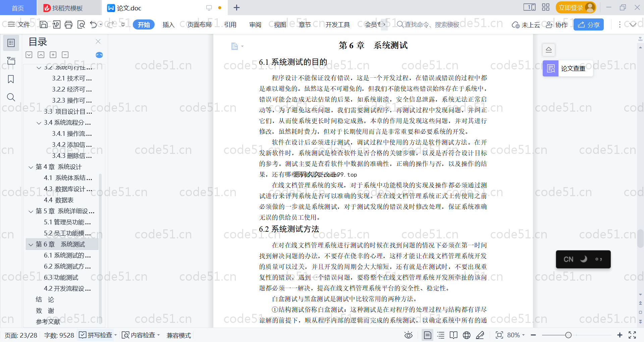Select the 页面布局 ribbon tab
This screenshot has width=644, height=342.
coord(199,24)
